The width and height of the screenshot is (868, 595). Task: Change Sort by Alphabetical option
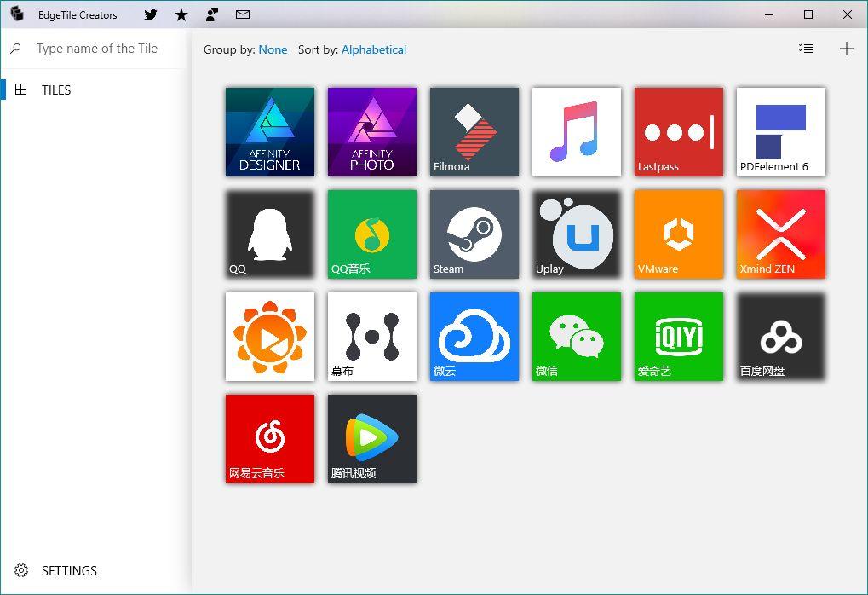374,49
